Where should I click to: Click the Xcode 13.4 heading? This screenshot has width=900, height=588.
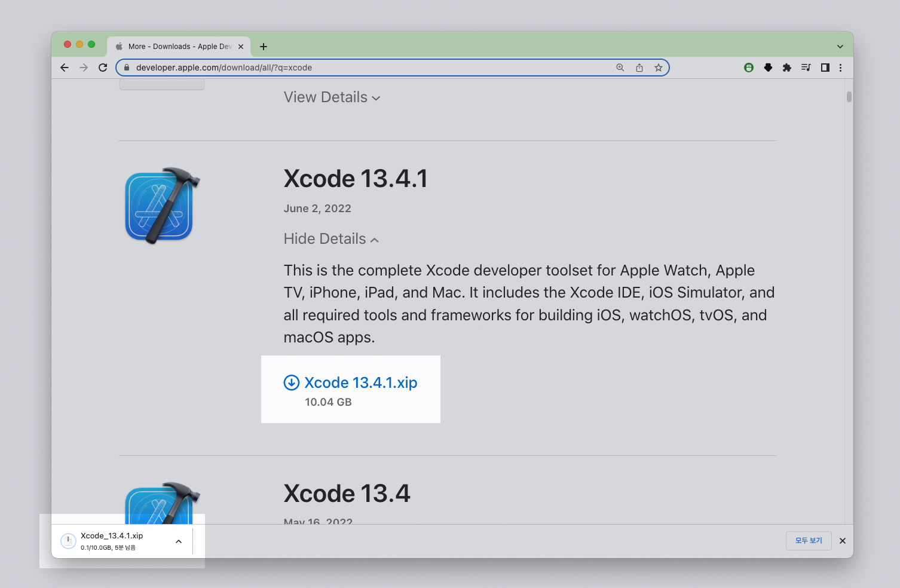pos(347,494)
